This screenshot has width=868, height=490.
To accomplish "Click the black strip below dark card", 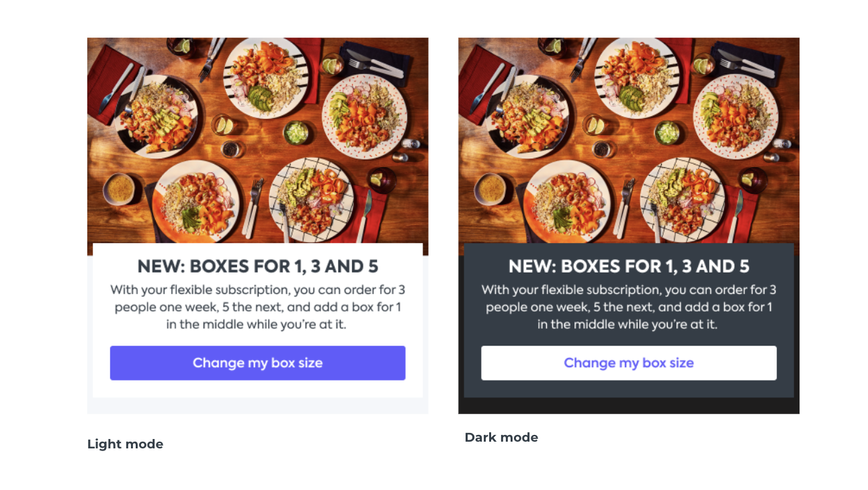I will pyautogui.click(x=628, y=406).
